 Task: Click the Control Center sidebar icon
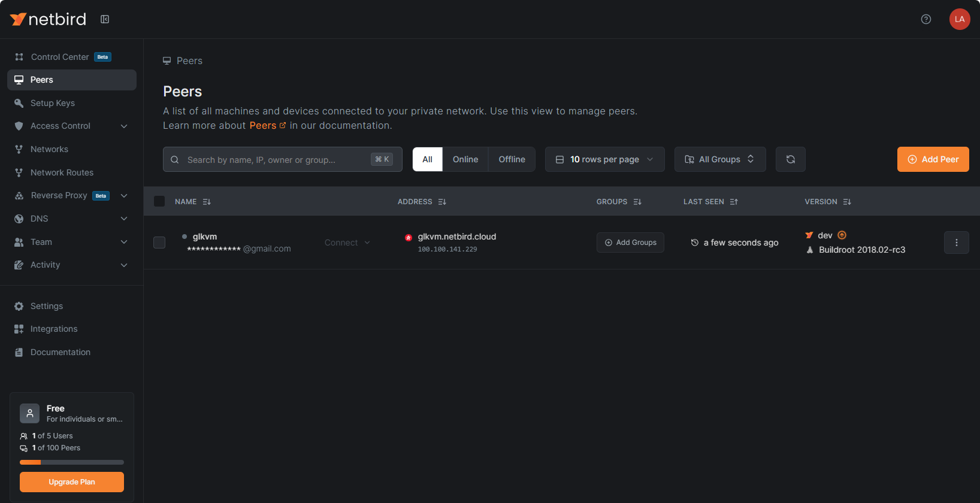point(19,57)
